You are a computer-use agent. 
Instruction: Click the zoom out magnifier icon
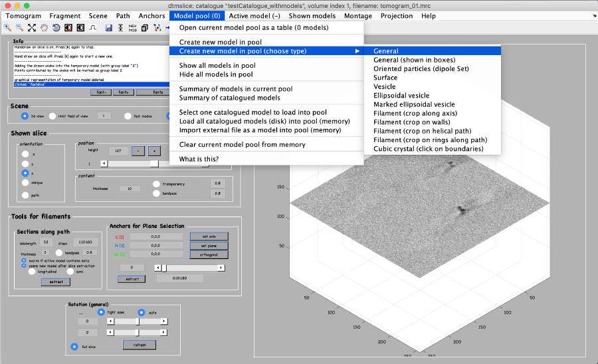point(19,28)
